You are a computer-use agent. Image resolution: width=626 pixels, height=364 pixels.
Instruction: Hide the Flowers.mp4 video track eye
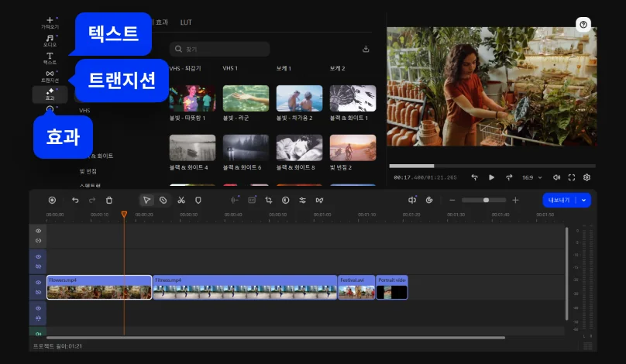(38, 282)
